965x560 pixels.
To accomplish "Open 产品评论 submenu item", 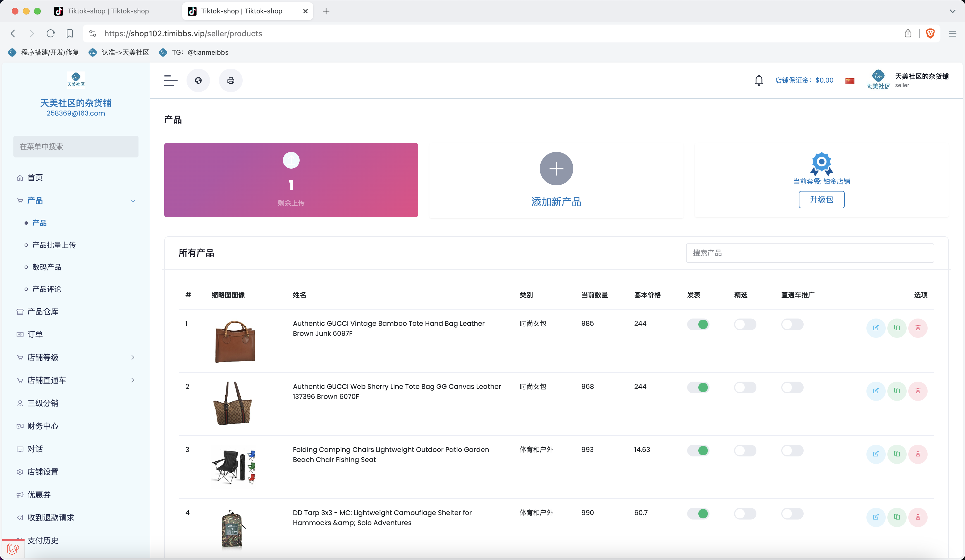I will tap(47, 289).
